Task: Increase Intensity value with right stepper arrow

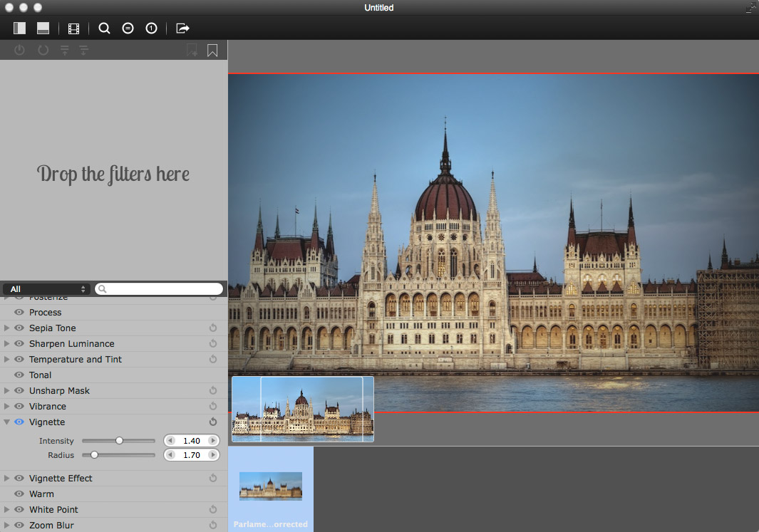Action: 212,442
